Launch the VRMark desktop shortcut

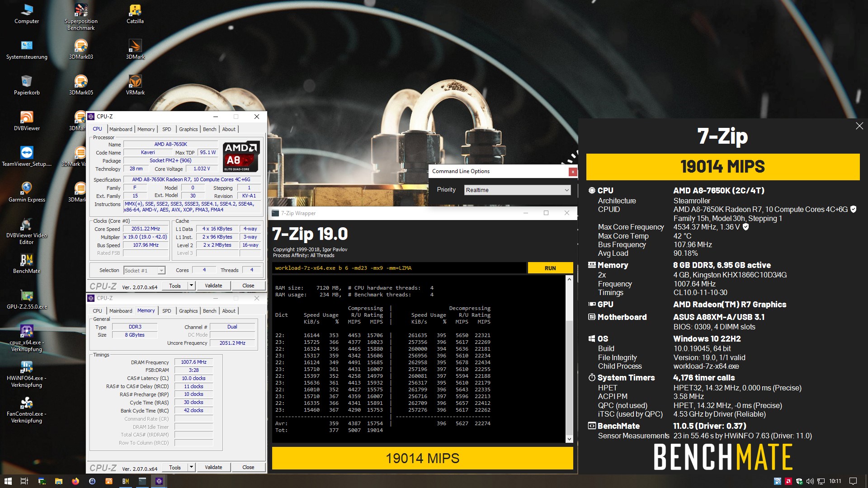[x=135, y=85]
